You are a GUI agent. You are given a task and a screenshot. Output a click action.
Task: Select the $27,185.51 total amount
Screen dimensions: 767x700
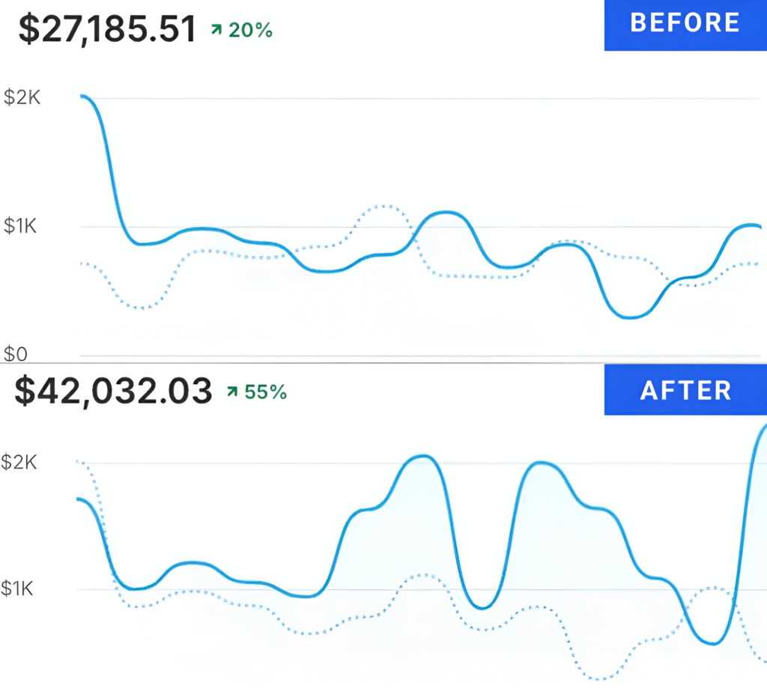107,29
